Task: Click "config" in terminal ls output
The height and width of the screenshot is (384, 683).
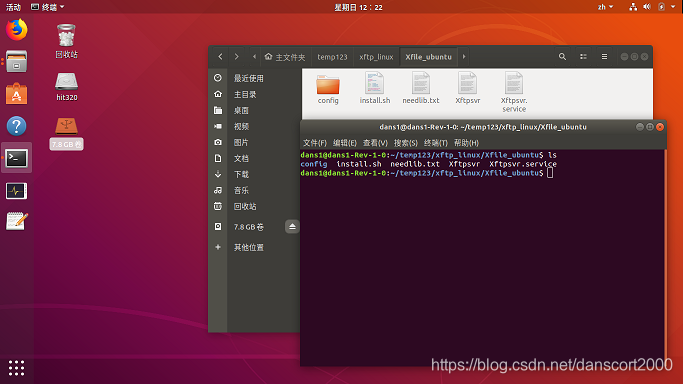Action: click(x=314, y=164)
